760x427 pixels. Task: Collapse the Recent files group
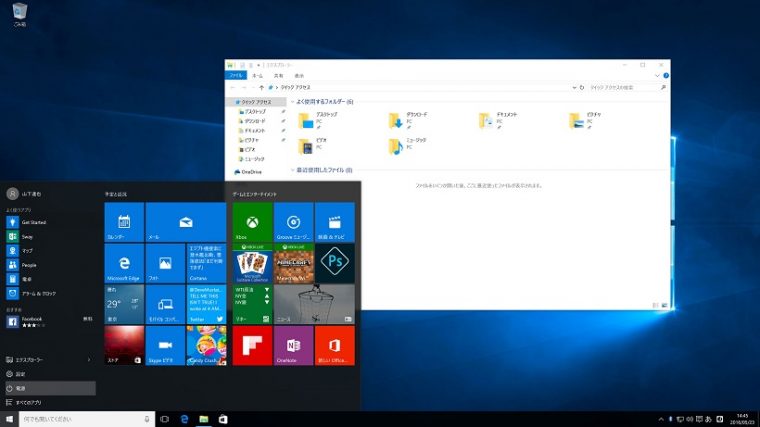click(292, 170)
